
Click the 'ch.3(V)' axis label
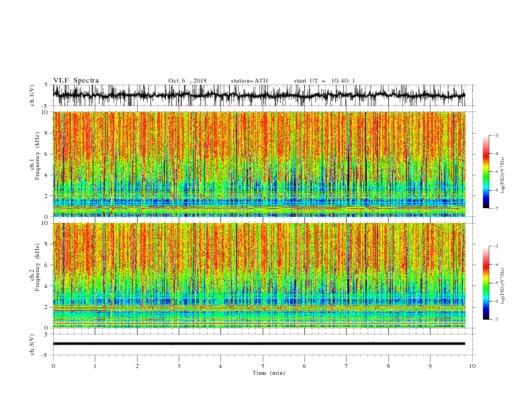coord(32,345)
